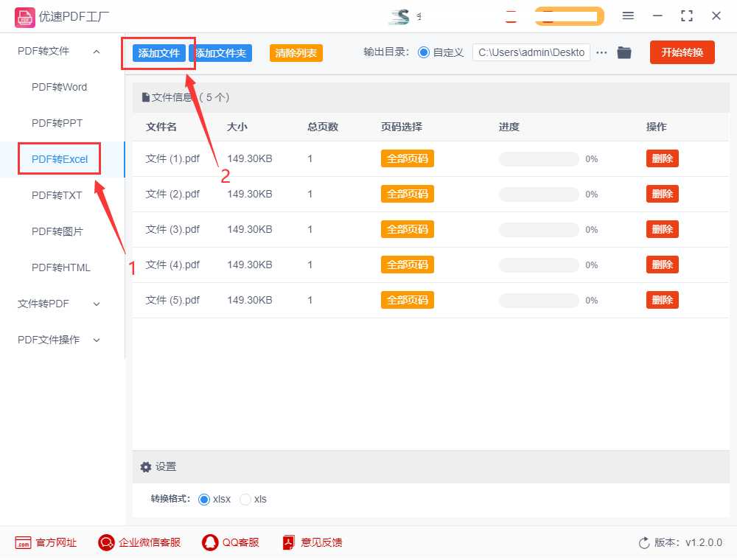Click the 文件名 column header
The height and width of the screenshot is (560, 737).
161,127
